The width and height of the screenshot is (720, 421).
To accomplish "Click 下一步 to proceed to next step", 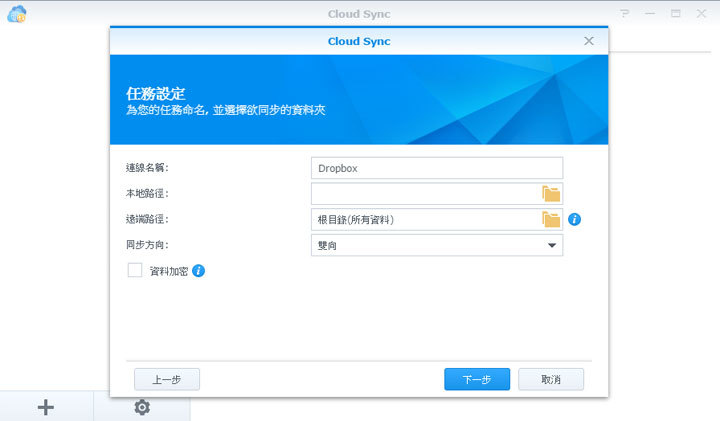I will [477, 380].
